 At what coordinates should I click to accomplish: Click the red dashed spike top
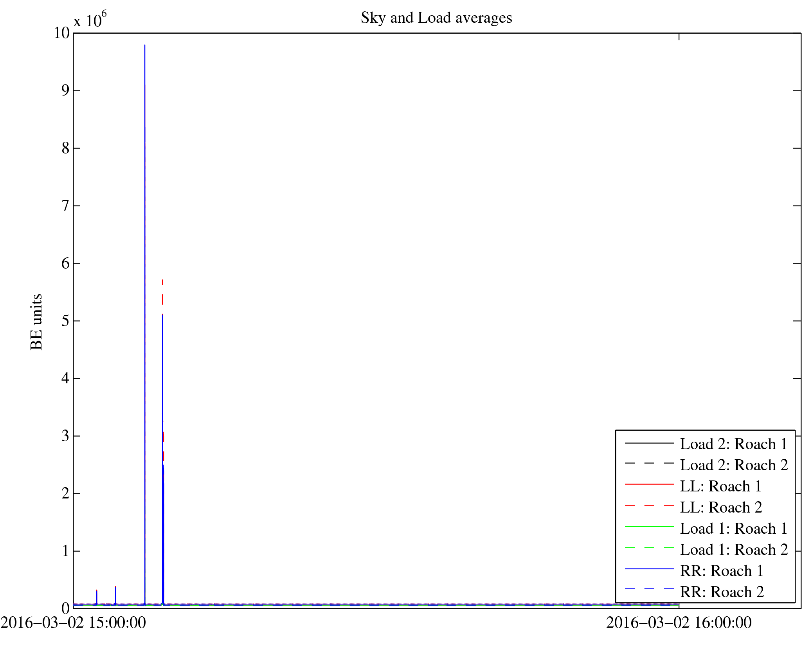pyautogui.click(x=162, y=281)
